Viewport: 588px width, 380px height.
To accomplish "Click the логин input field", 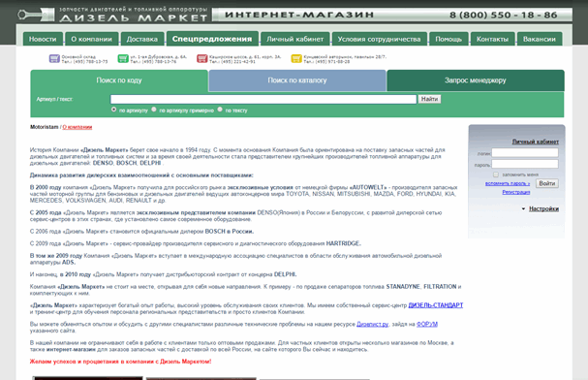I will [x=525, y=152].
